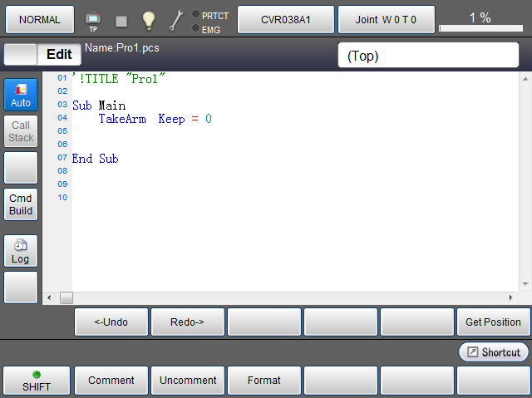Click the light bulb icon

pos(149,20)
